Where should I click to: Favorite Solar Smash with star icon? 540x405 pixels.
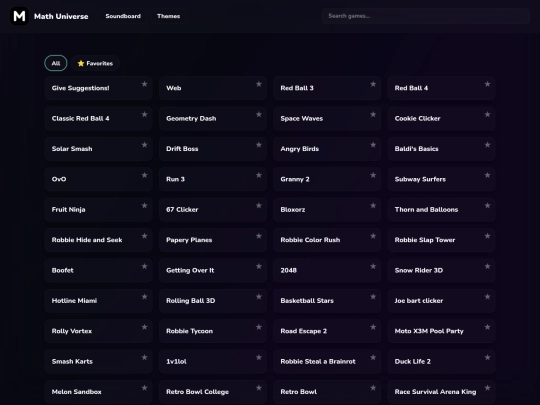tap(144, 145)
